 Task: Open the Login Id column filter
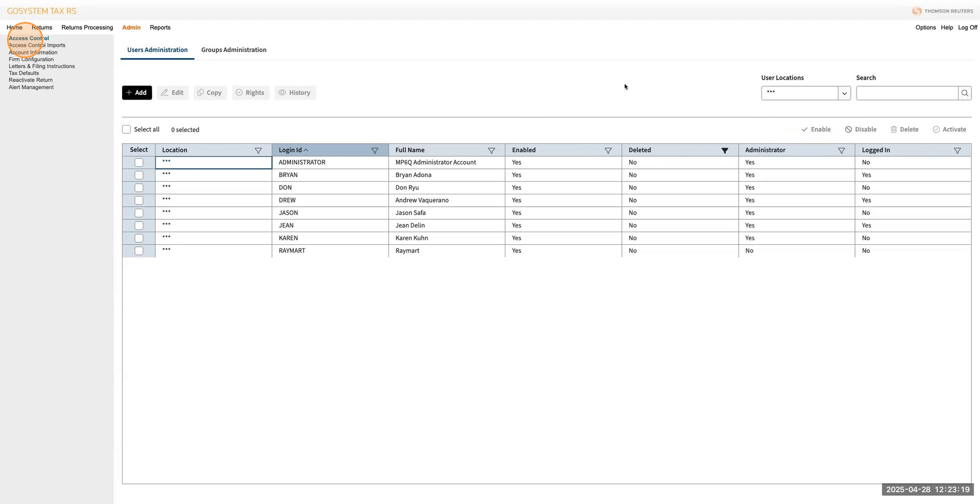coord(375,150)
